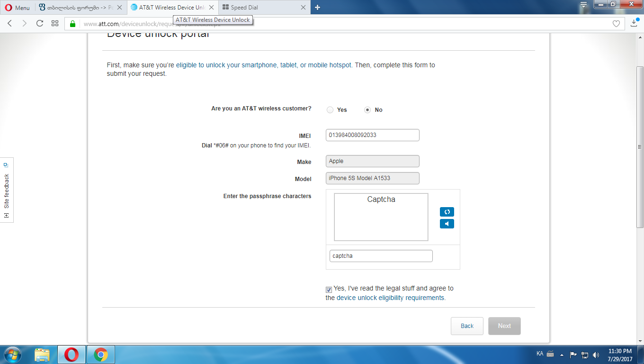
Task: Refresh the captcha image
Action: click(x=447, y=212)
